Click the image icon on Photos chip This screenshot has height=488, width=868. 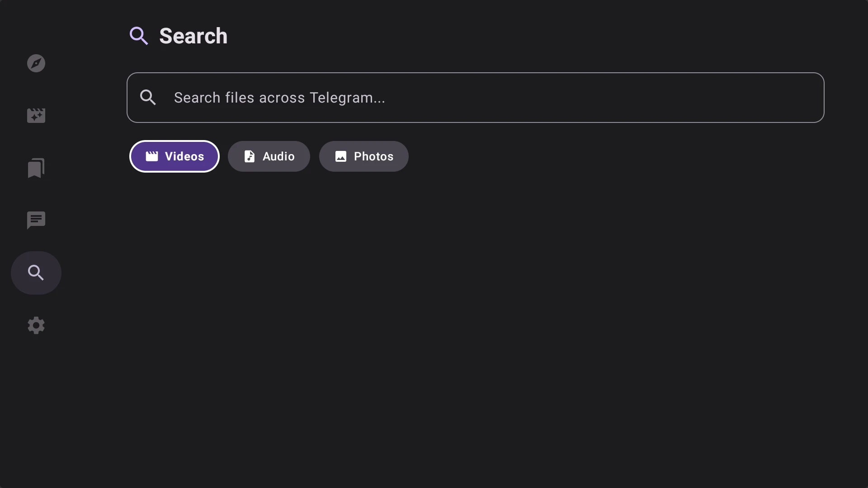341,156
